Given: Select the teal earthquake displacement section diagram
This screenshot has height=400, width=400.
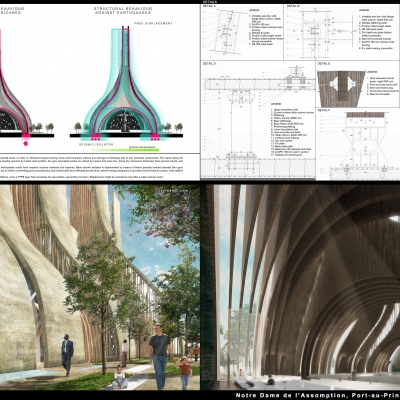Looking at the screenshot, I should coord(126,83).
